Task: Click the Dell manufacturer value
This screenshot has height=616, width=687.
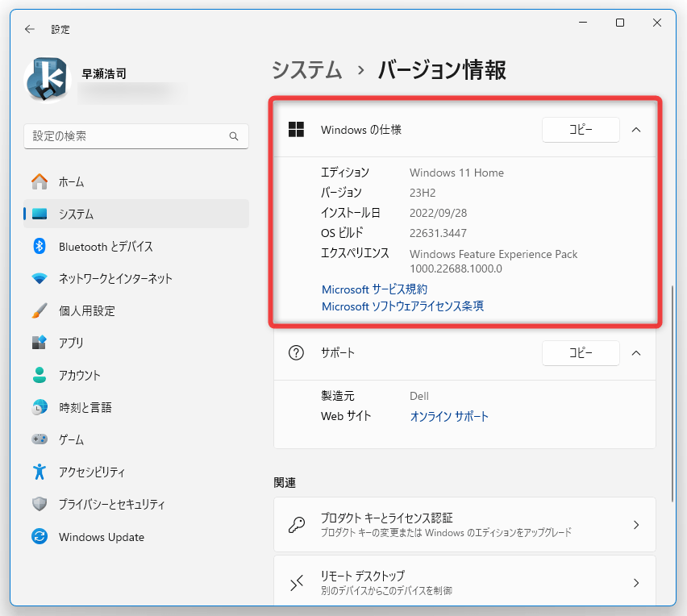Action: pos(419,396)
